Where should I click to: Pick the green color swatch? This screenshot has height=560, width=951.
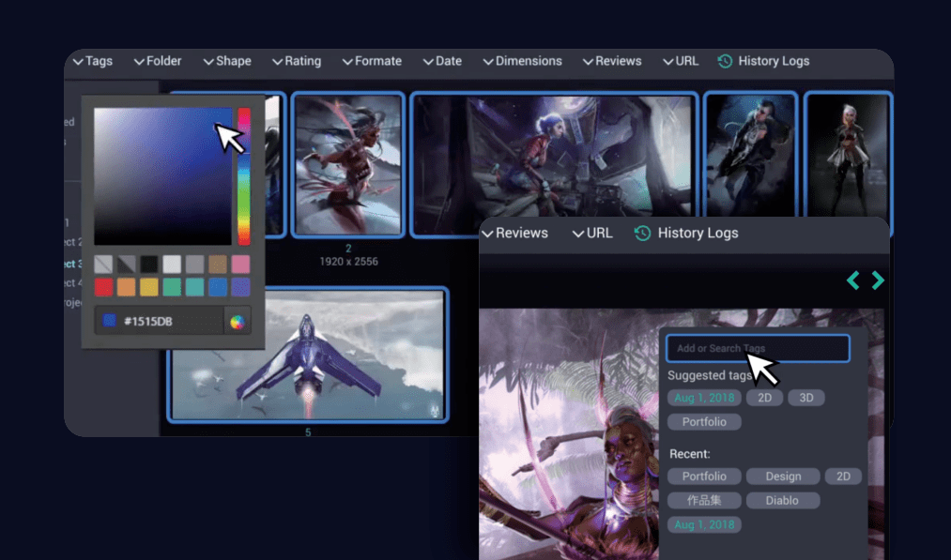[172, 287]
